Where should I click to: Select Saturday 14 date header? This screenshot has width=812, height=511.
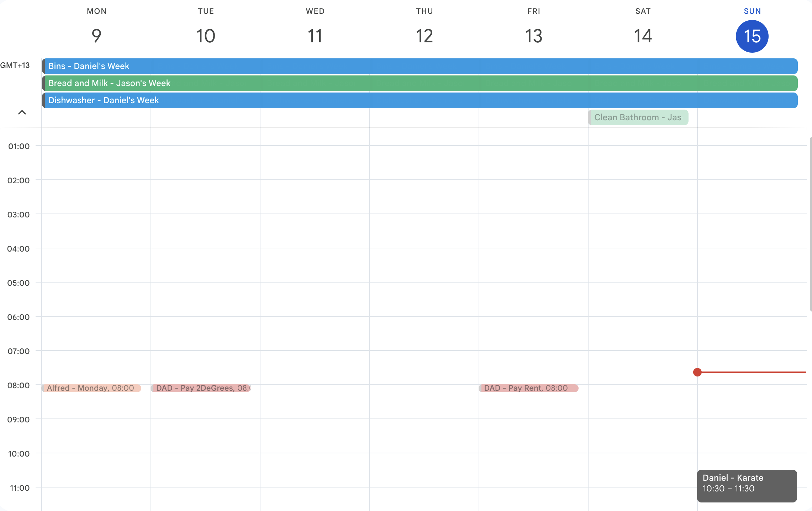[643, 36]
